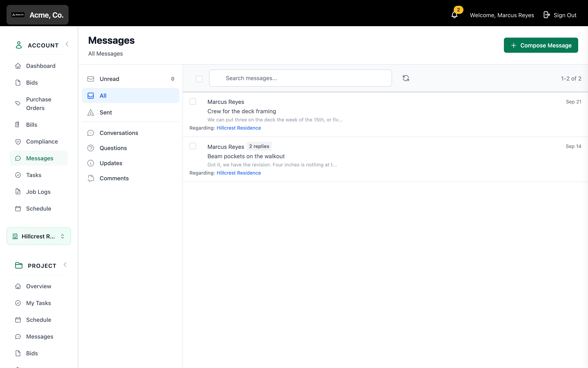
Task: Open Bids in the account sidebar
Action: pos(39,83)
